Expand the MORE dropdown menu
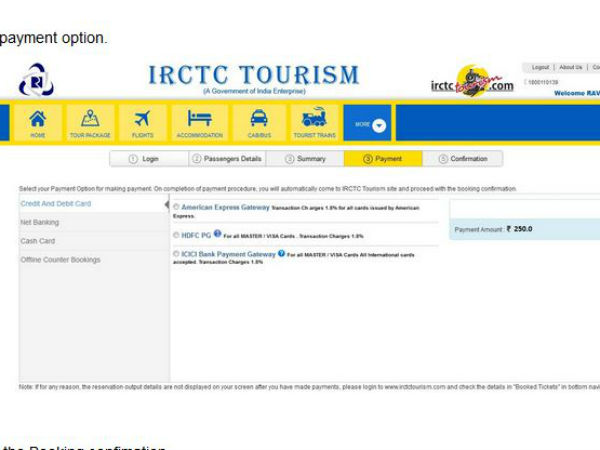This screenshot has width=600, height=450. click(x=368, y=124)
